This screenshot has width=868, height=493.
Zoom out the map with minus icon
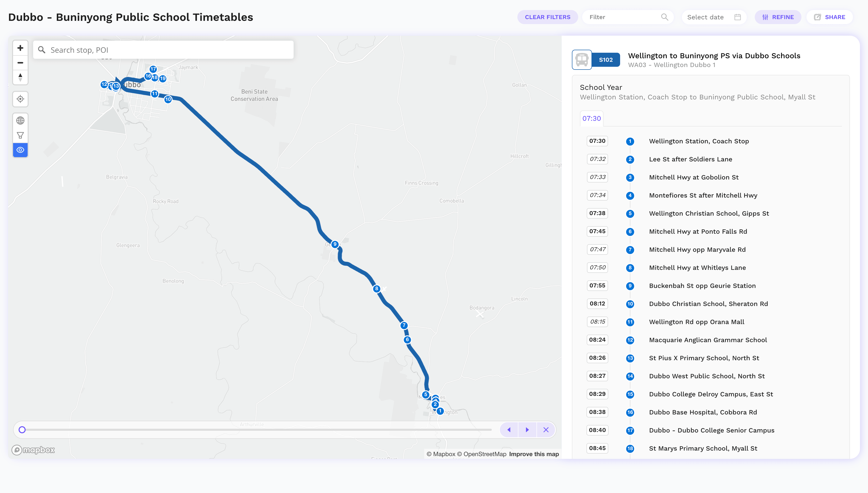20,63
